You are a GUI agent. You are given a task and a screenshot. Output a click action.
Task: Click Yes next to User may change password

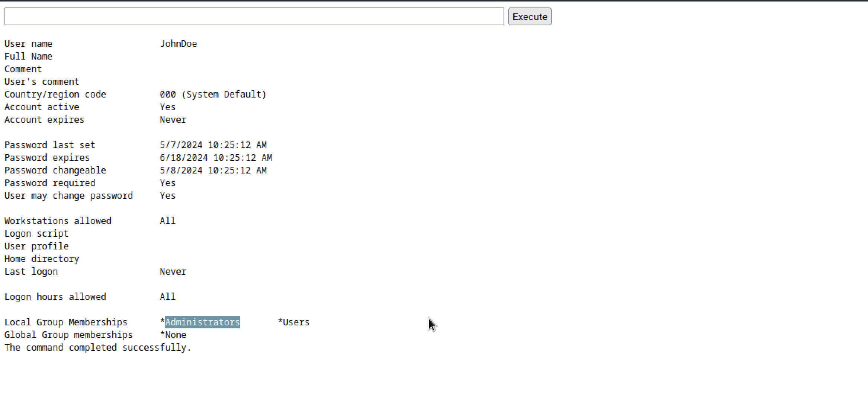pyautogui.click(x=168, y=195)
